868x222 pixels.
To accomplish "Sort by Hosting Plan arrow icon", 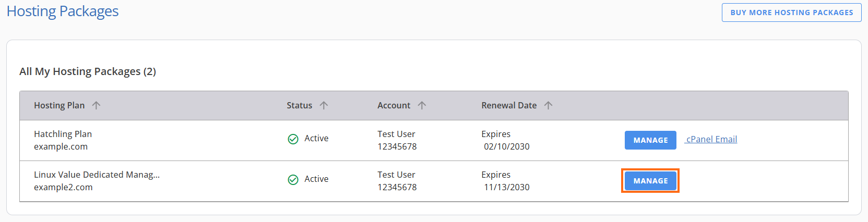I will pos(96,105).
